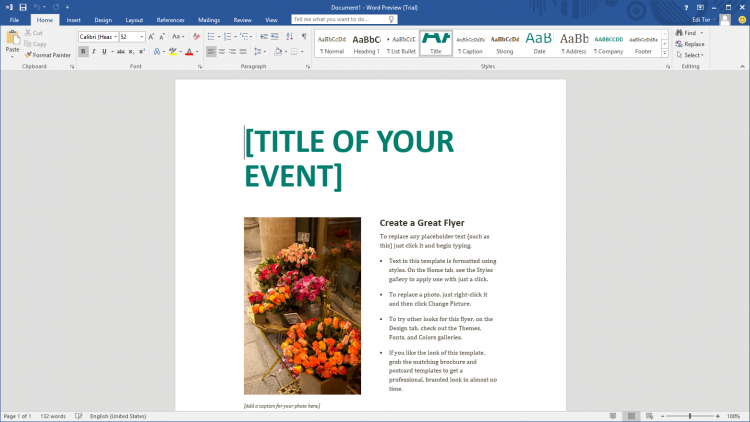This screenshot has width=750, height=422.
Task: Switch to the Design tab
Action: 103,20
